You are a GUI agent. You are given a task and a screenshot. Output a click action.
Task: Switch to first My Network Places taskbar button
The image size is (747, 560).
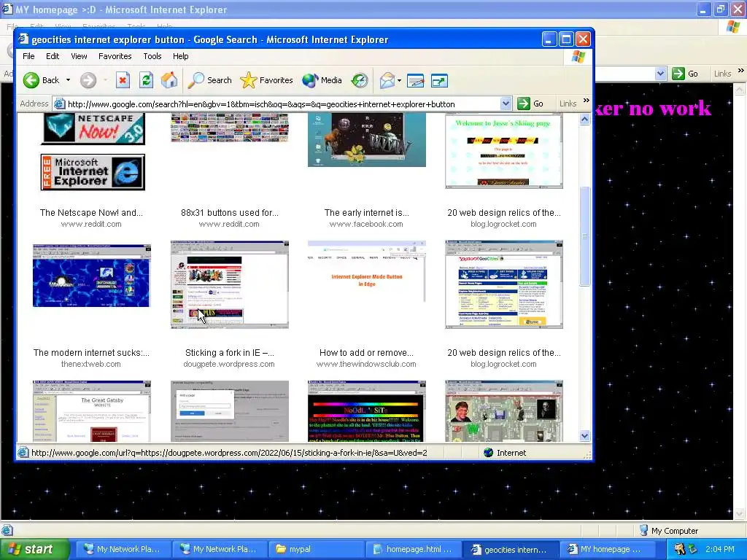(123, 550)
